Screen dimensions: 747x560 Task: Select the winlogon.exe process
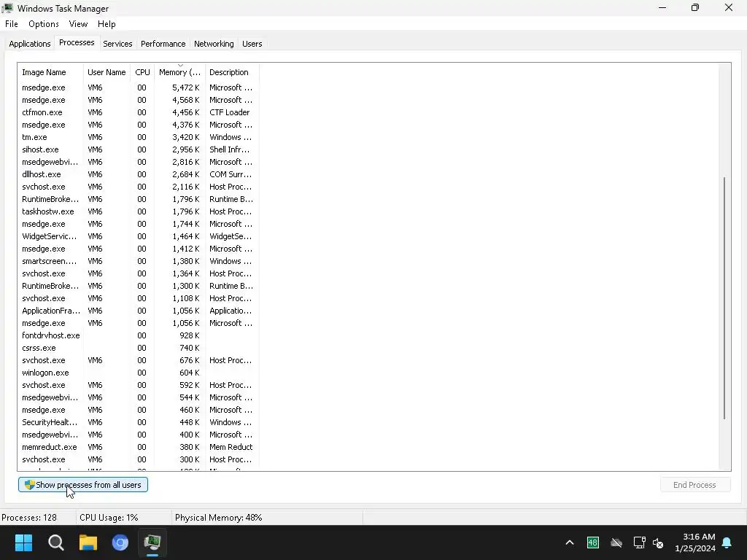pos(138,373)
